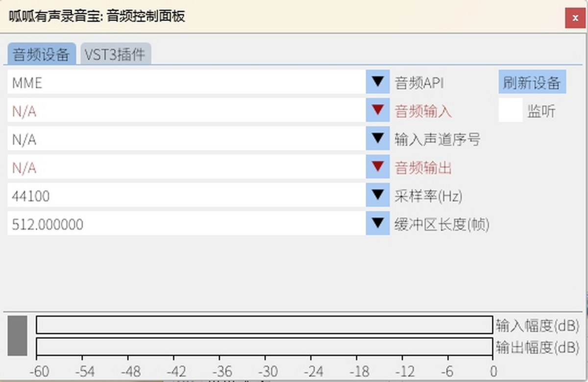Open the 输入声道序号 dropdown
Screen dimensions: 588x382
377,139
